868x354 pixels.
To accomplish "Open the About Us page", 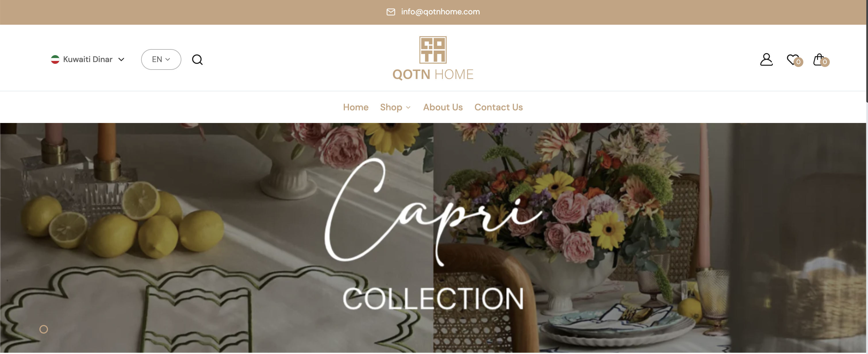I will click(x=443, y=107).
